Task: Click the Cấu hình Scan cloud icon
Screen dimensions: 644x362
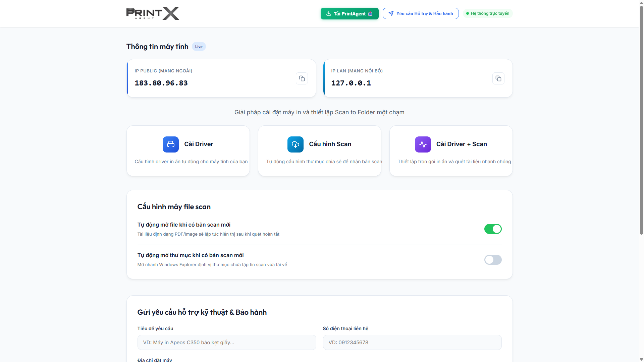Action: coord(296,144)
